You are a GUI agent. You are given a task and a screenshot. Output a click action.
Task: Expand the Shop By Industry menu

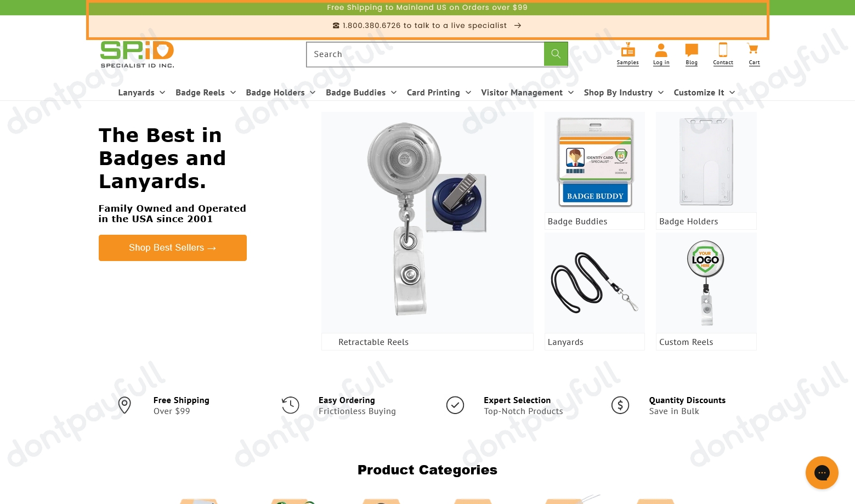click(x=624, y=93)
